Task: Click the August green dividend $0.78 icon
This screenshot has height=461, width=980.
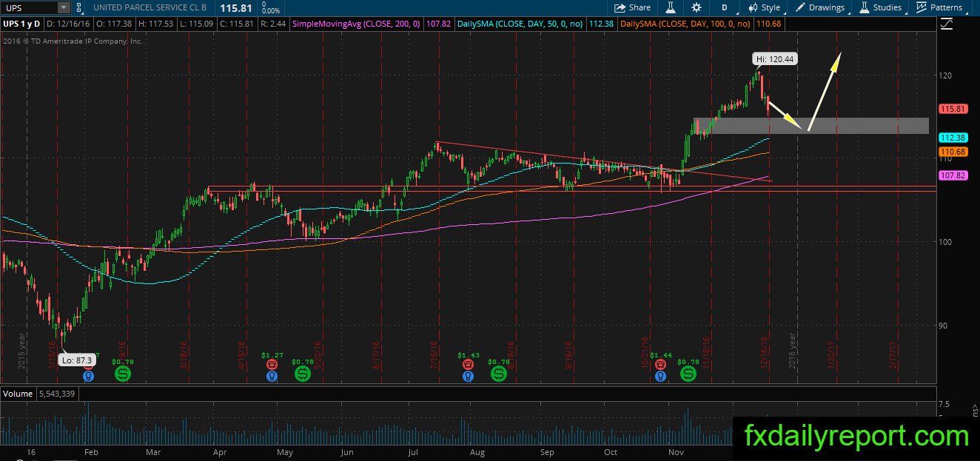Action: click(497, 375)
